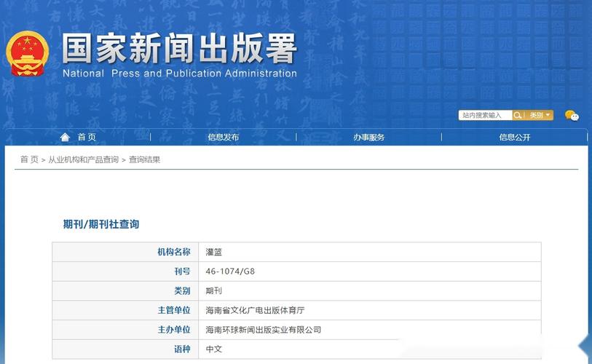The image size is (592, 364).
Task: Open the WeChat icon beside search
Action: tap(572, 116)
